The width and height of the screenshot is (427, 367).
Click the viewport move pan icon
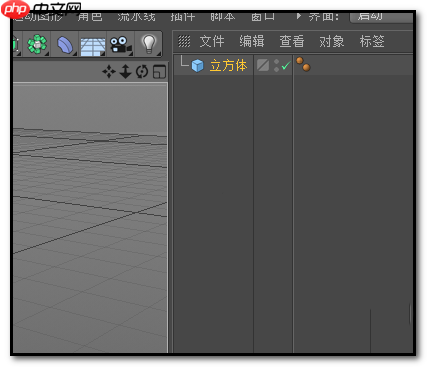pyautogui.click(x=109, y=72)
